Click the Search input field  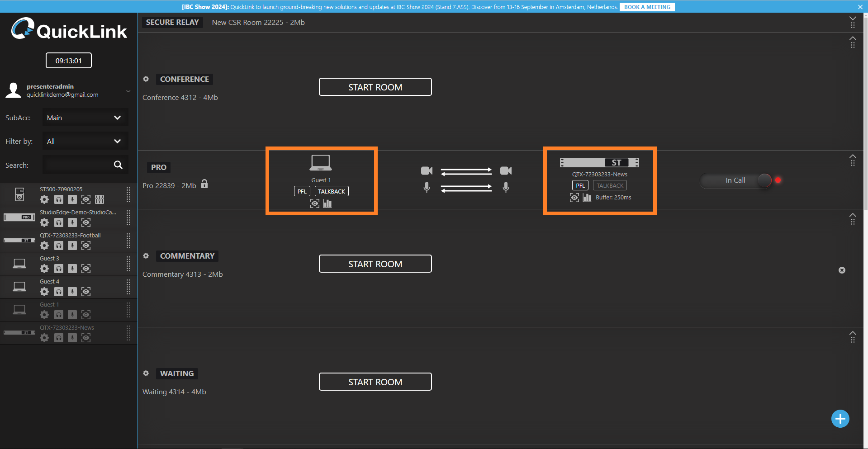78,165
